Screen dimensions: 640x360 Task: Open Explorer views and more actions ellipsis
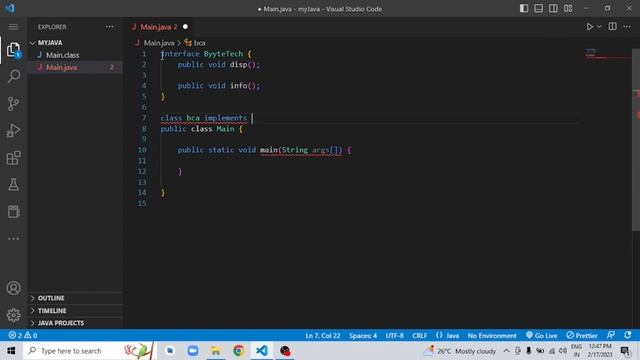[x=109, y=27]
